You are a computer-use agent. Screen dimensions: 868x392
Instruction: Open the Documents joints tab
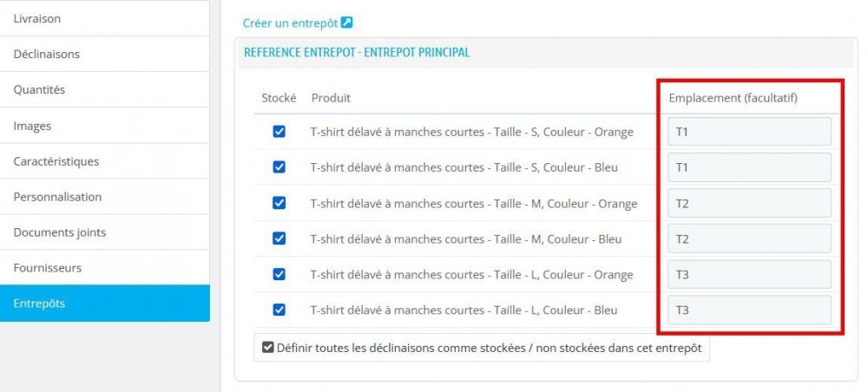tap(104, 232)
